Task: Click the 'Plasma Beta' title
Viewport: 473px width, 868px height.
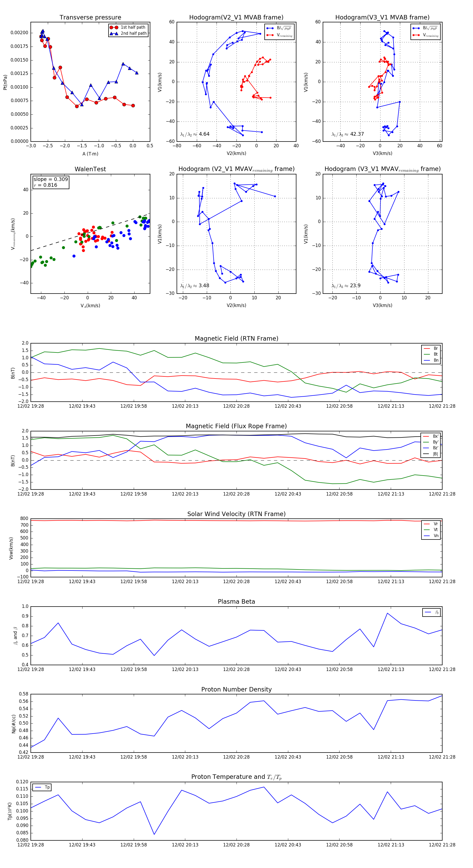Action: click(236, 602)
